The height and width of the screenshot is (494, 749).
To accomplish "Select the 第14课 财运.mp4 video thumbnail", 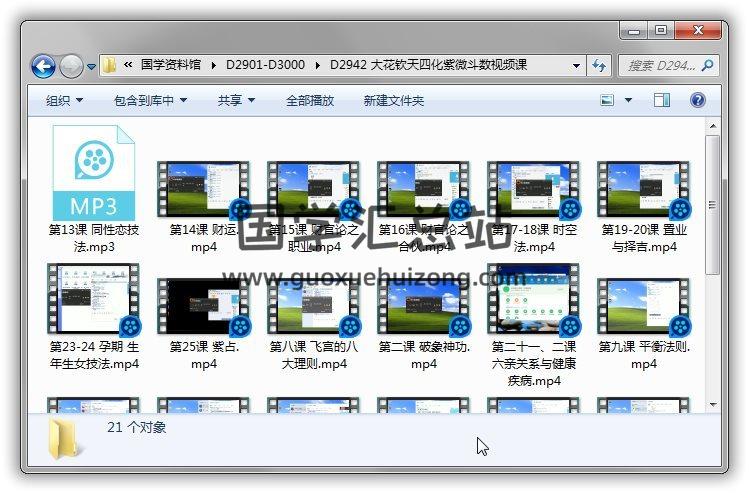I will [x=204, y=190].
